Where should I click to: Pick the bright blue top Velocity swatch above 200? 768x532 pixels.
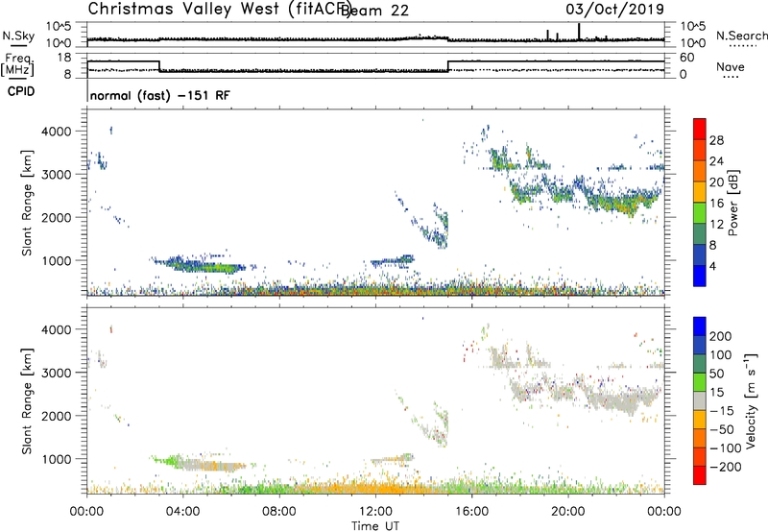[x=700, y=326]
